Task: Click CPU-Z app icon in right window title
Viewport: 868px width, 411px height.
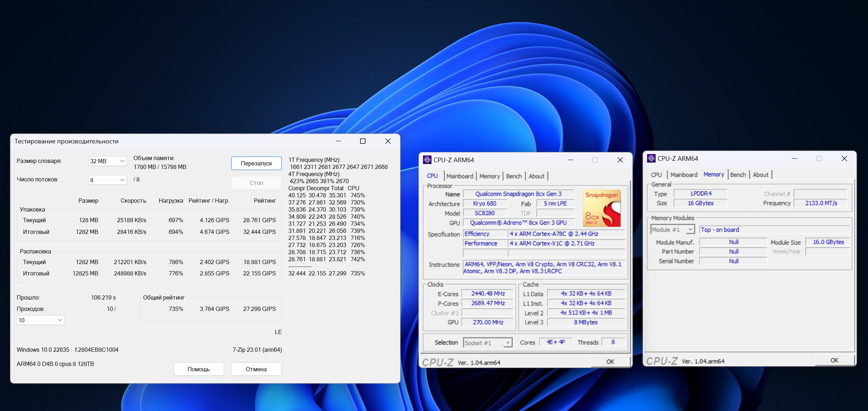Action: [651, 158]
